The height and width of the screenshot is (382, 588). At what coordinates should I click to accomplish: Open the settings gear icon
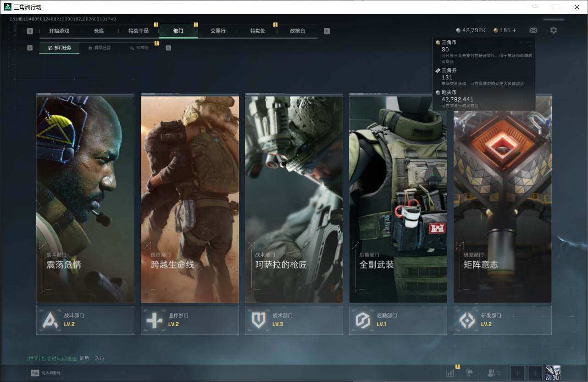coord(554,30)
